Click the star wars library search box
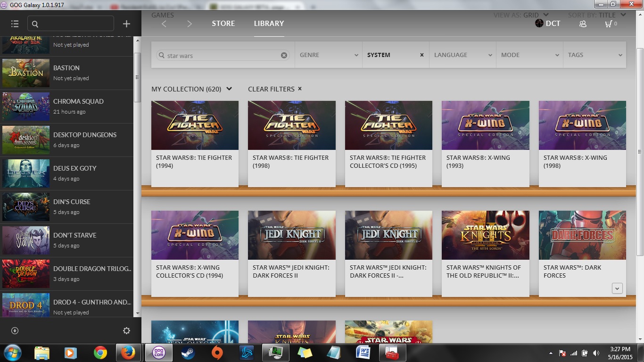Screen dimensions: 644x362 tap(223, 55)
